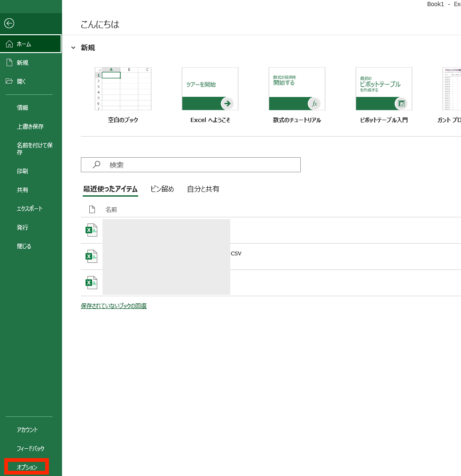Screen dimensions: 461x476
Task: Click the arrow icon on ツアーを開始 tile
Action: [x=227, y=104]
